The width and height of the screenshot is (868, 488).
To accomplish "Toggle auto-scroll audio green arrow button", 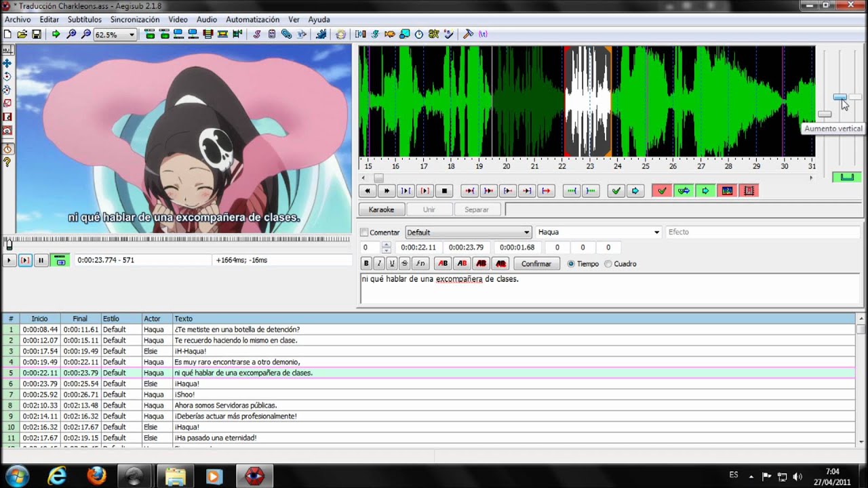I will tap(705, 191).
